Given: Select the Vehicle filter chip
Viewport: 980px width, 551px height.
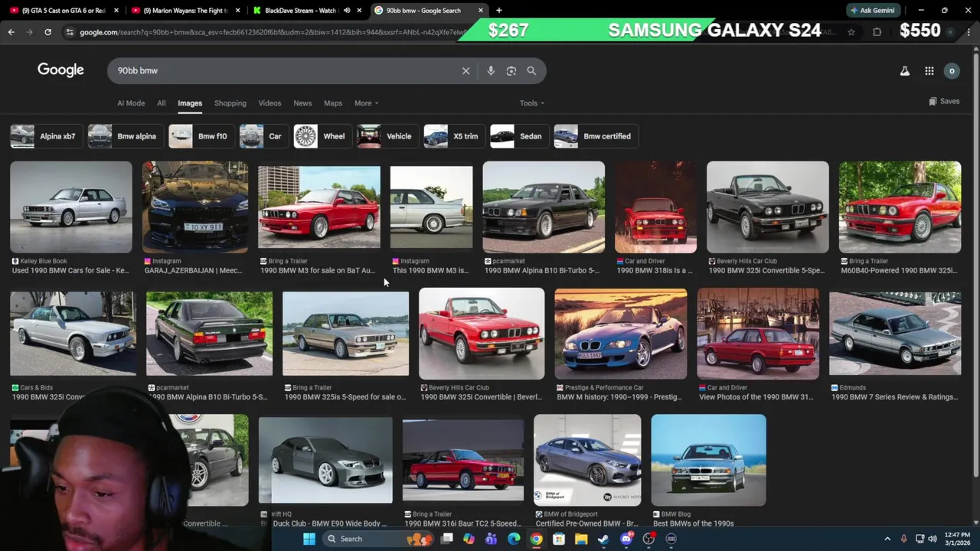Looking at the screenshot, I should 387,136.
